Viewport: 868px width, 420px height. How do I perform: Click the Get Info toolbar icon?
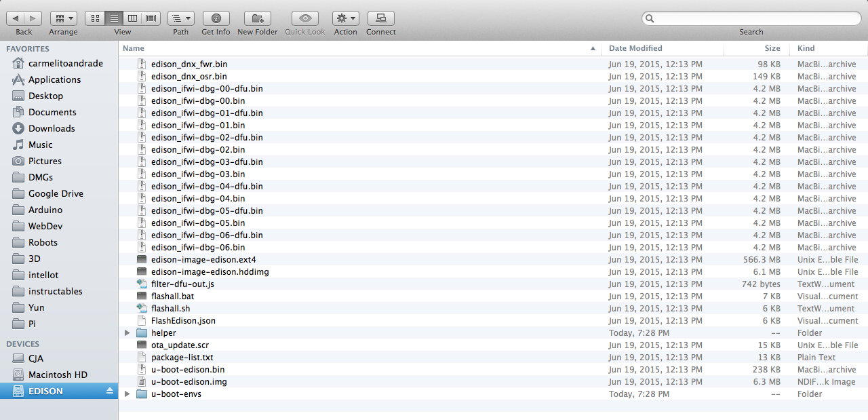pyautogui.click(x=216, y=18)
